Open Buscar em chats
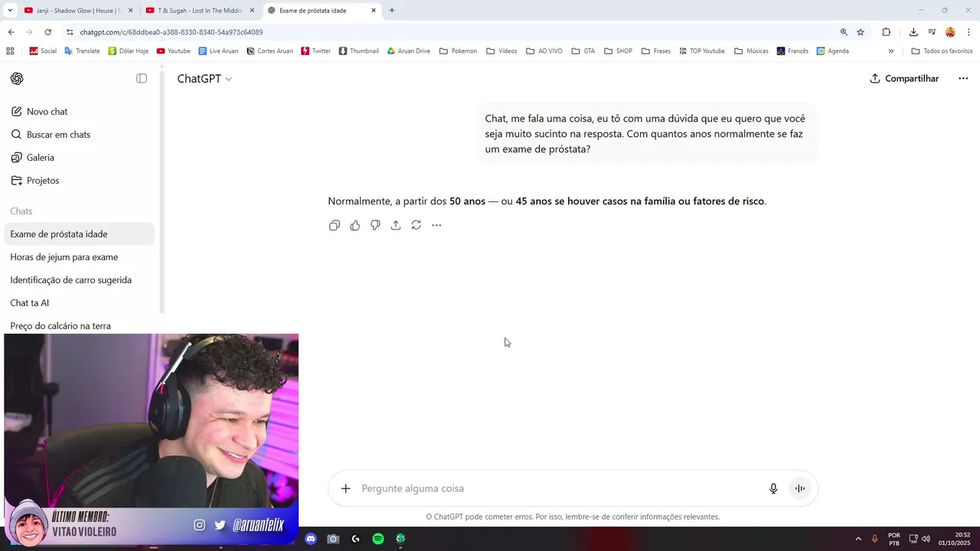The image size is (980, 551). 80,135
